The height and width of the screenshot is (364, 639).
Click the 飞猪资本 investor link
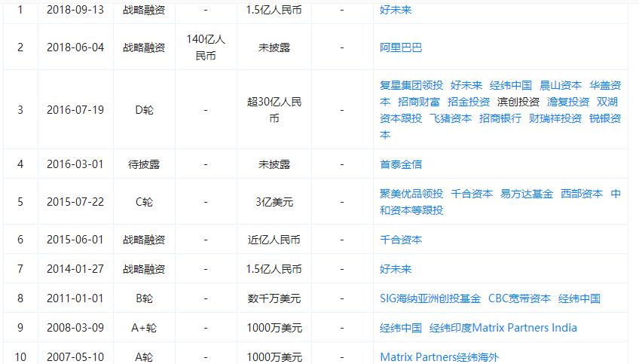tap(451, 118)
